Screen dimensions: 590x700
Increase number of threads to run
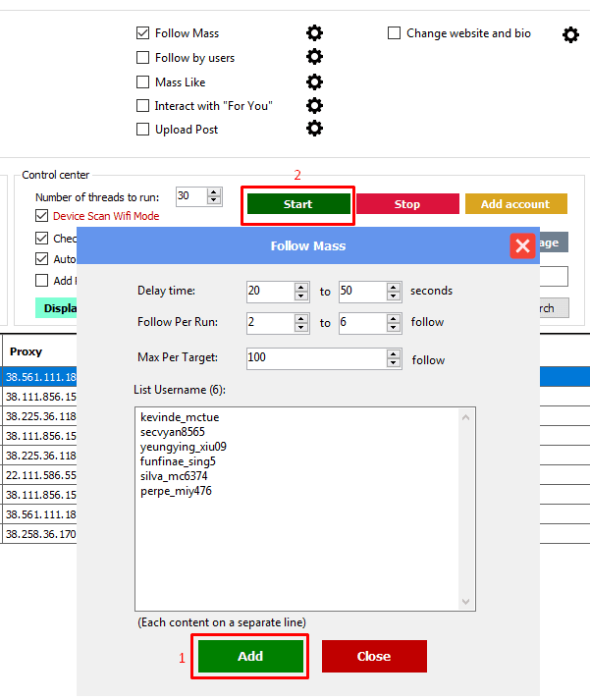[x=214, y=192]
